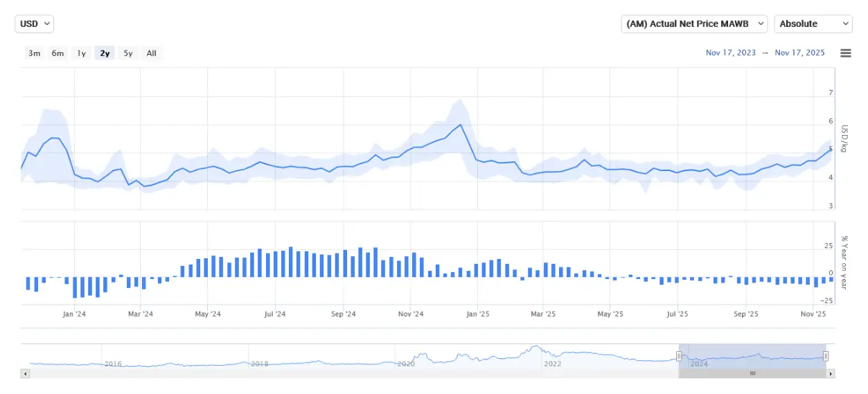Click the price line peak near December 2024
Screen dimensions: 868x394
tap(460, 125)
